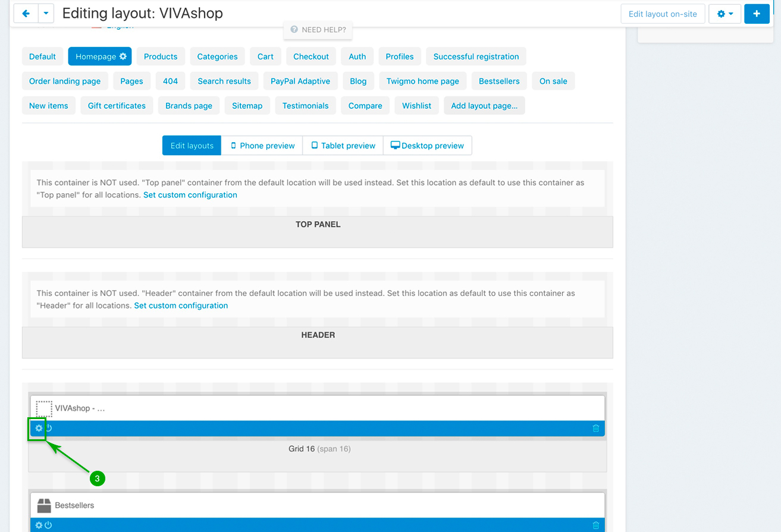Open the Need Help popup

[318, 30]
